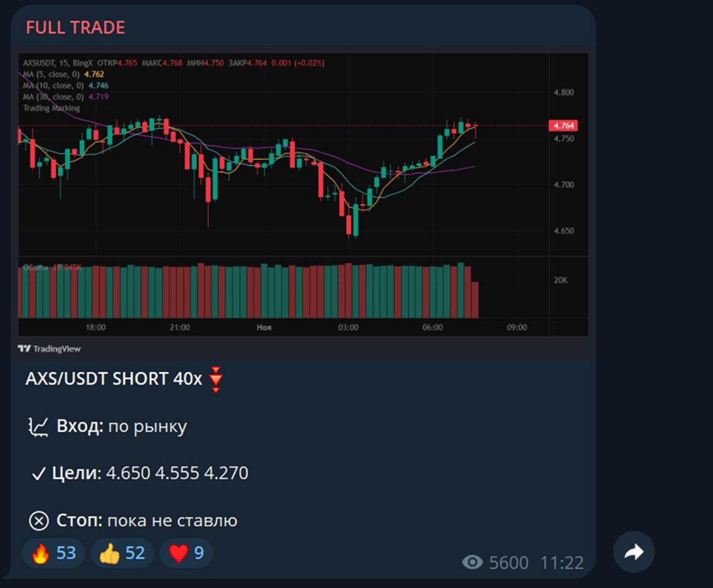713x588 pixels.
Task: Click the 'MA (5, close, 0)' indicator label
Action: pyautogui.click(x=52, y=74)
